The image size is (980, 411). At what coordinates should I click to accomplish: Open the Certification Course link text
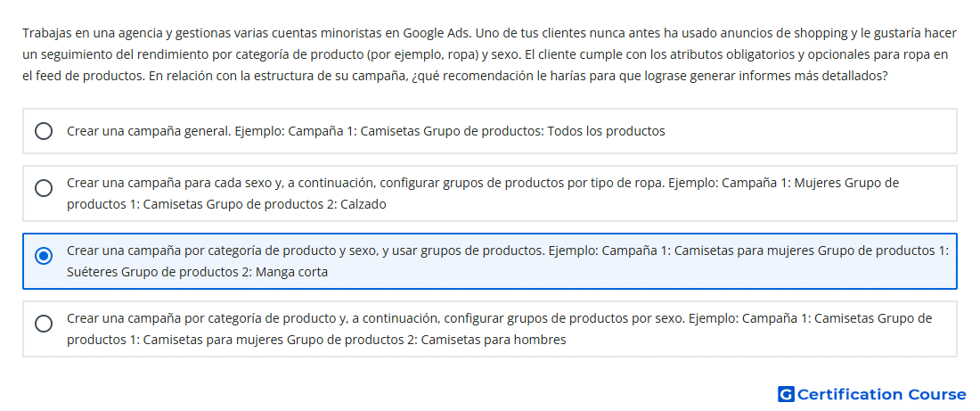click(882, 394)
